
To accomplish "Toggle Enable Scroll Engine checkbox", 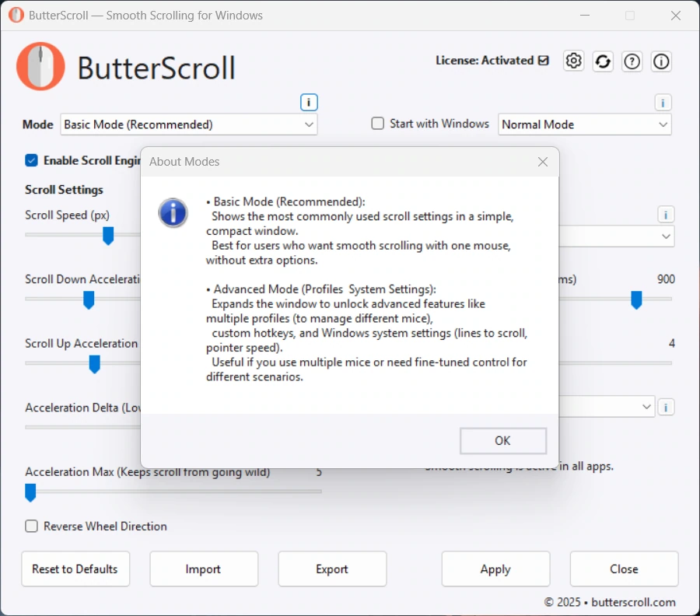I will pyautogui.click(x=31, y=160).
